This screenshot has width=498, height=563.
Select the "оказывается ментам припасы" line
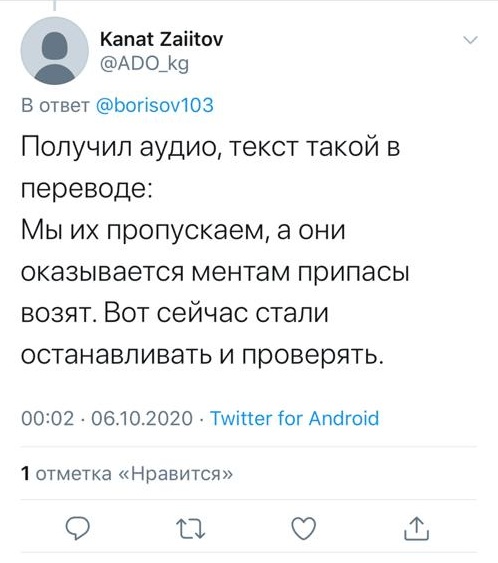215,272
